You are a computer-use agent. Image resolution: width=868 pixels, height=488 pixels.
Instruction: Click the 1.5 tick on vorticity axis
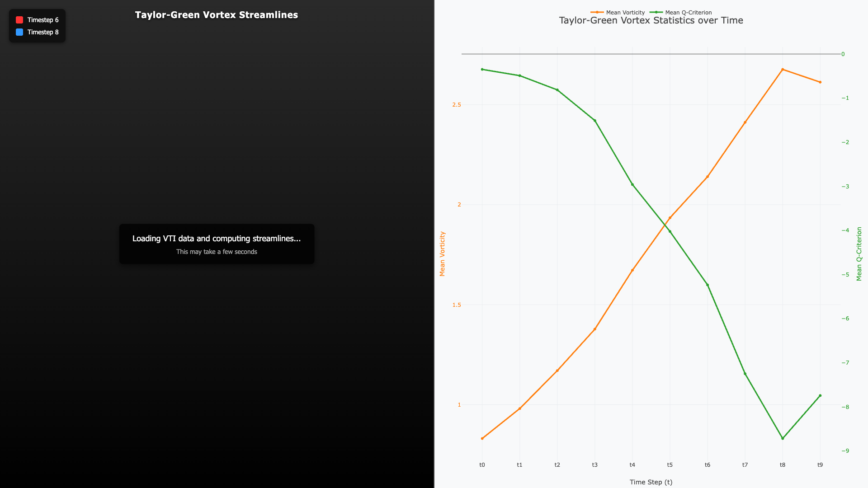coord(457,305)
